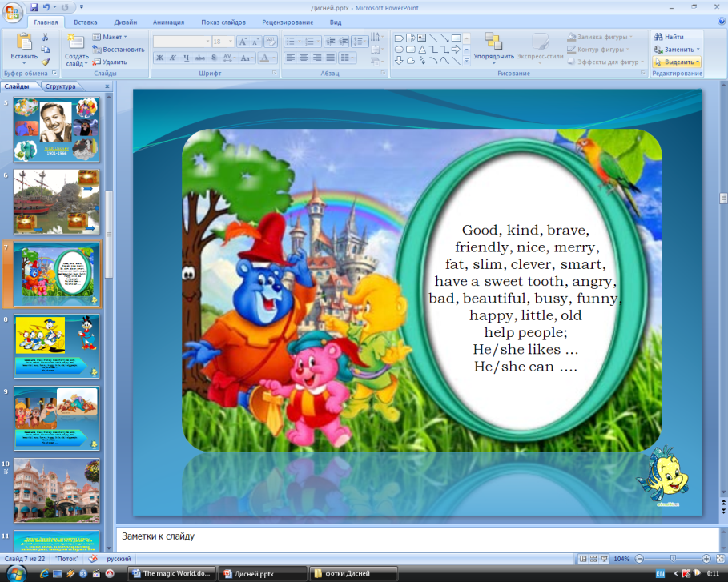Select the Text Box shape in gallery
728x582 pixels.
(x=421, y=38)
